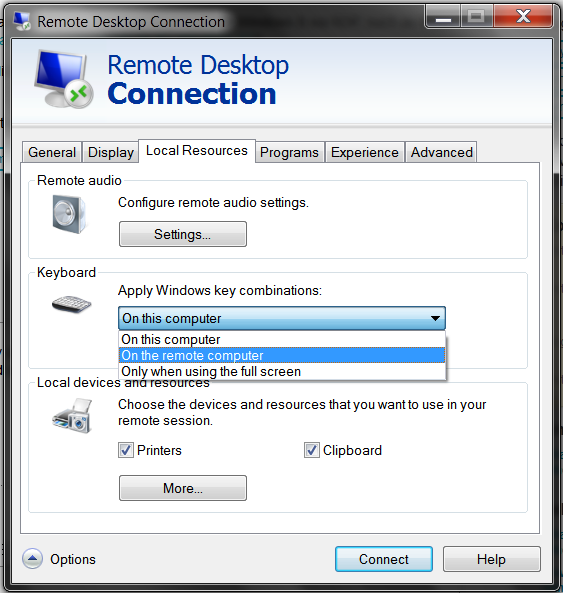
Task: Toggle the Printers checkbox
Action: pyautogui.click(x=126, y=450)
